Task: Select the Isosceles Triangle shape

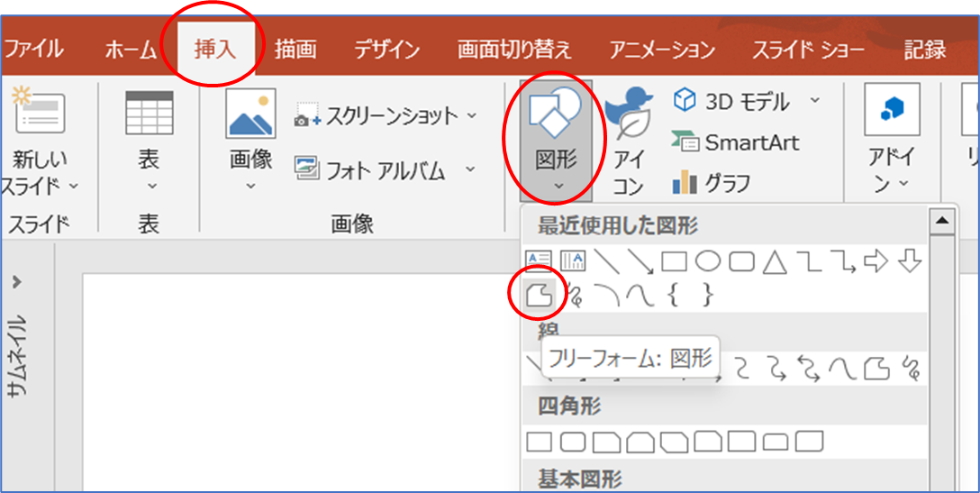Action: click(x=776, y=261)
